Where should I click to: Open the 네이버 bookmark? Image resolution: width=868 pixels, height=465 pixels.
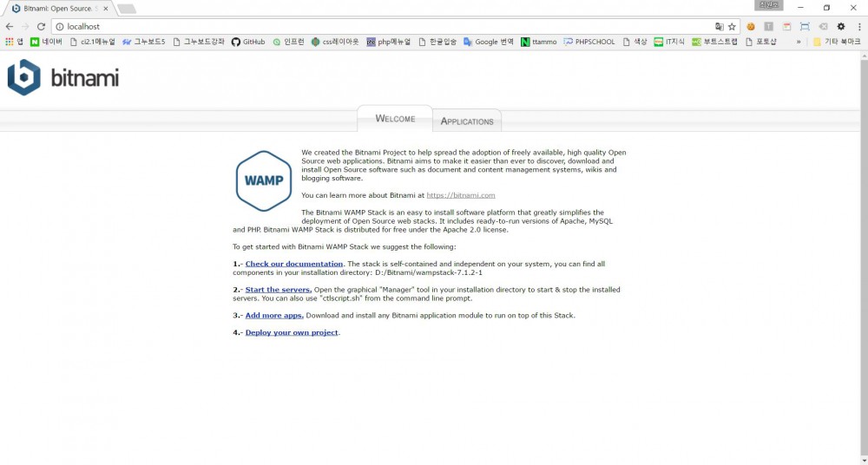click(x=47, y=42)
